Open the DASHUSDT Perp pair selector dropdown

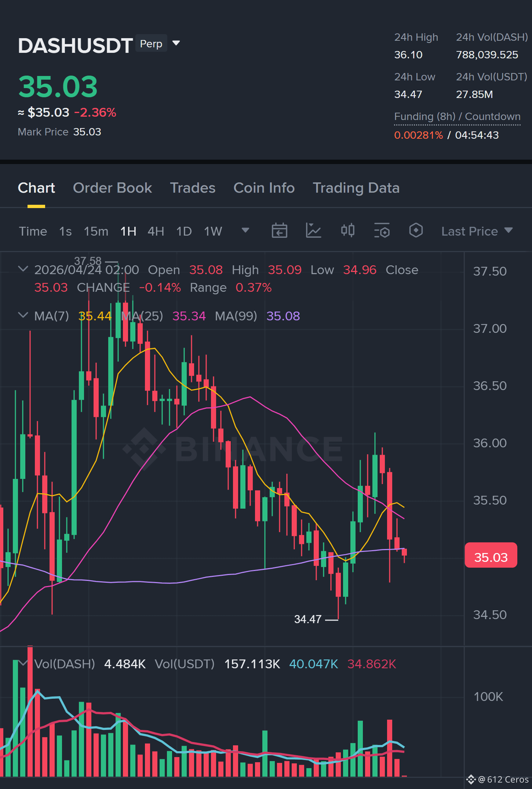pos(176,43)
